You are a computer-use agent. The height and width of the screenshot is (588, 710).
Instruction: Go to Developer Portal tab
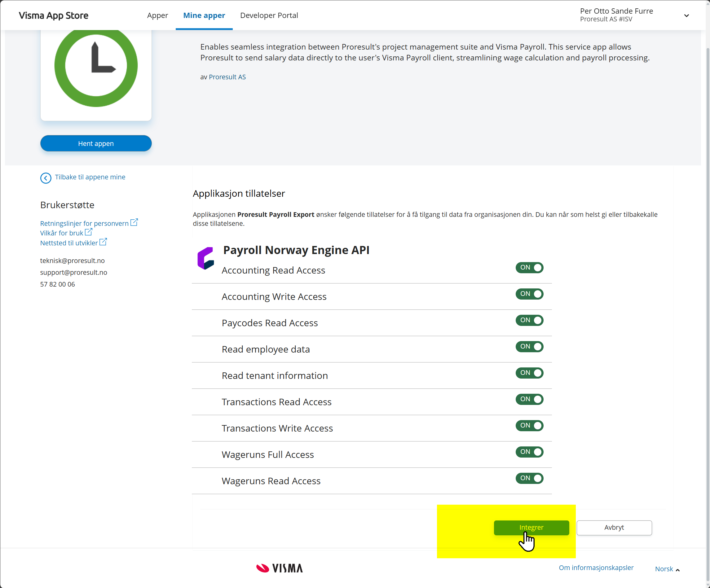click(x=269, y=15)
